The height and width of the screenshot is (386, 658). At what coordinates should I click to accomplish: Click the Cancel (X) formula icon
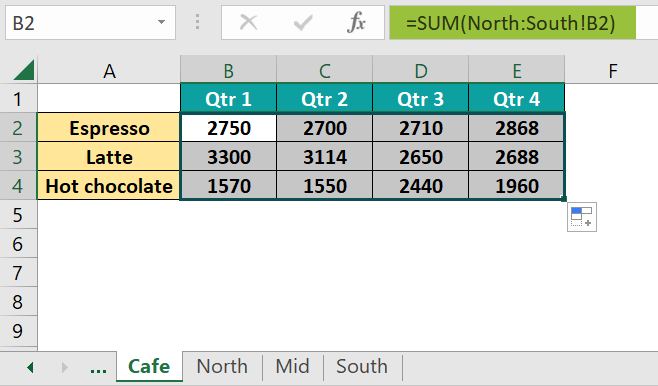(x=248, y=22)
